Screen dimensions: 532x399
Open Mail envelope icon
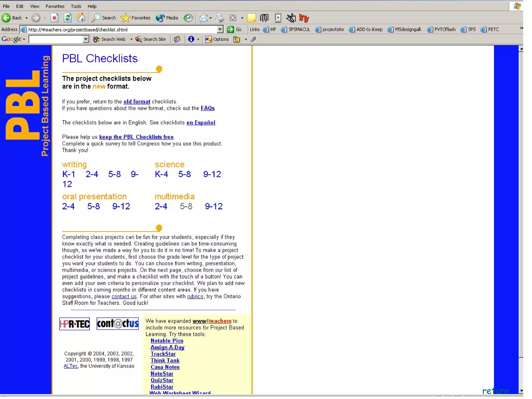tap(203, 18)
